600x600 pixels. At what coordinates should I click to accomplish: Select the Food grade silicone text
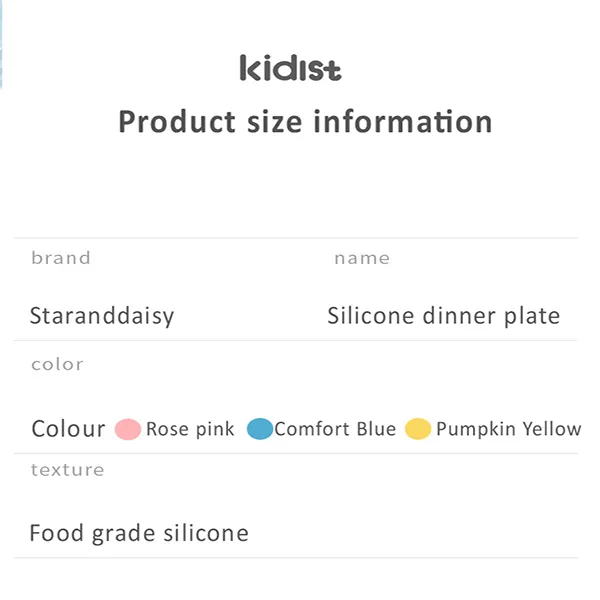point(139,533)
